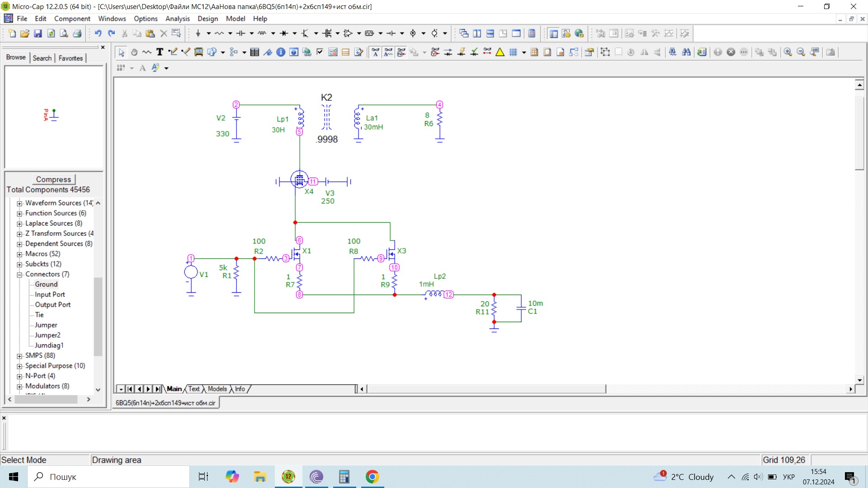This screenshot has height=488, width=868.
Task: Click the Undo arrow icon
Action: point(98,33)
